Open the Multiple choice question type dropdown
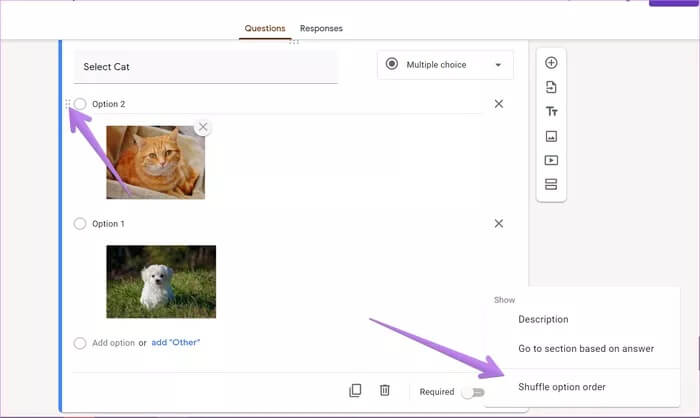 [445, 65]
